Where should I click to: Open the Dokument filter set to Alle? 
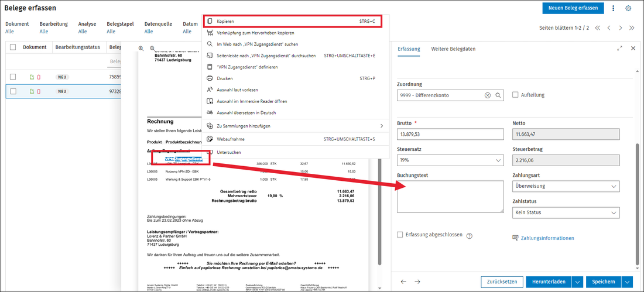click(x=9, y=32)
